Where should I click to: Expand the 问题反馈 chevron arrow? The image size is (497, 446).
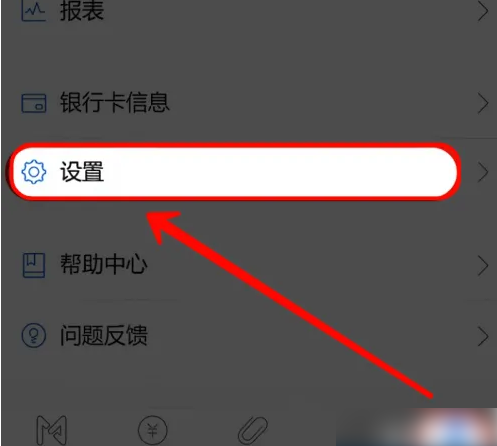[x=483, y=336]
